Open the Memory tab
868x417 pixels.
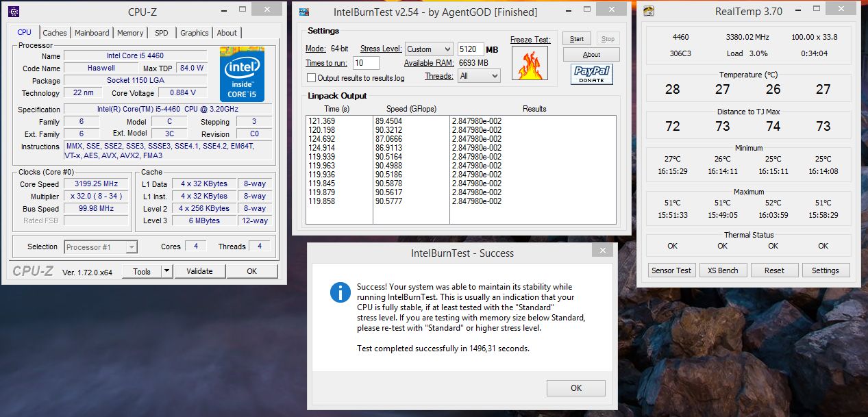(130, 33)
